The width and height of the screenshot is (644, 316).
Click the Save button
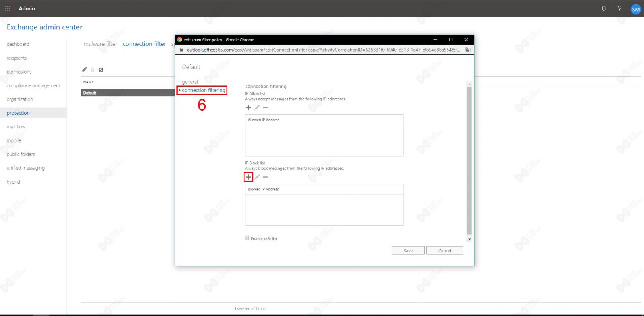point(408,250)
